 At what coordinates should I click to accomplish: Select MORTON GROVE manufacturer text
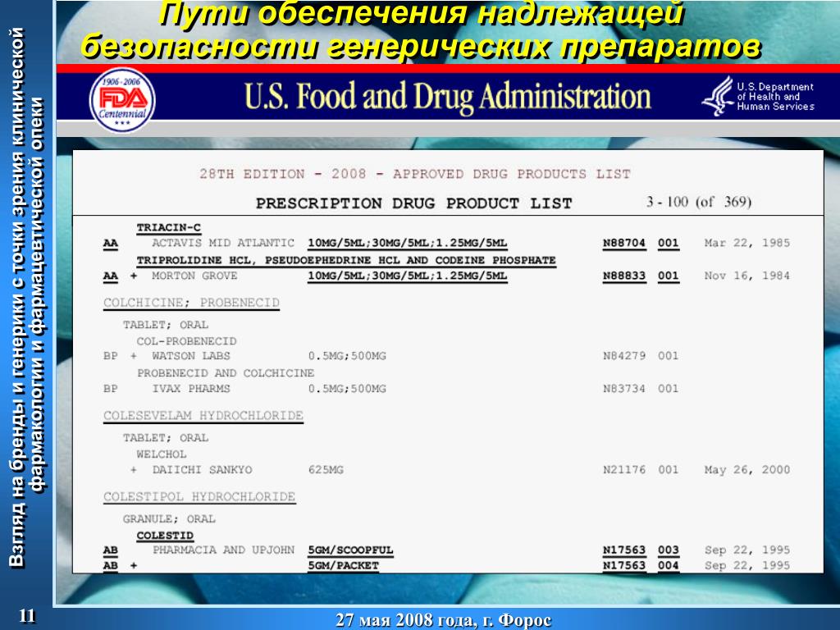(194, 276)
